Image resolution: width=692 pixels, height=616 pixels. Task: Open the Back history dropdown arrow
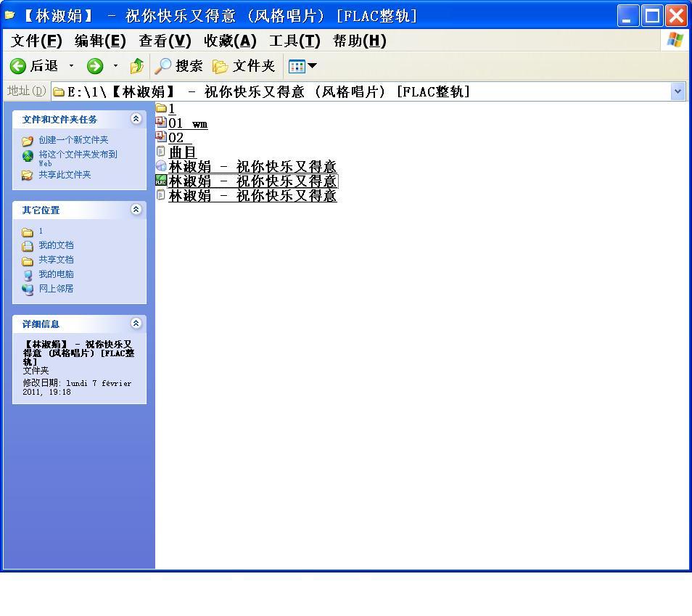71,66
